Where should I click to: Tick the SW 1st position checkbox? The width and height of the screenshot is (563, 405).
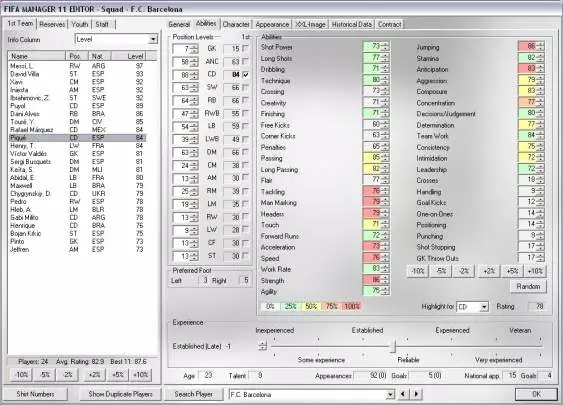click(x=245, y=87)
